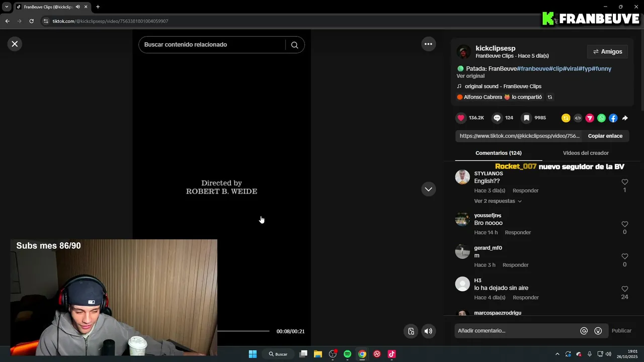
Task: Click in the 'Añadir comentario...' field
Action: (x=517, y=331)
